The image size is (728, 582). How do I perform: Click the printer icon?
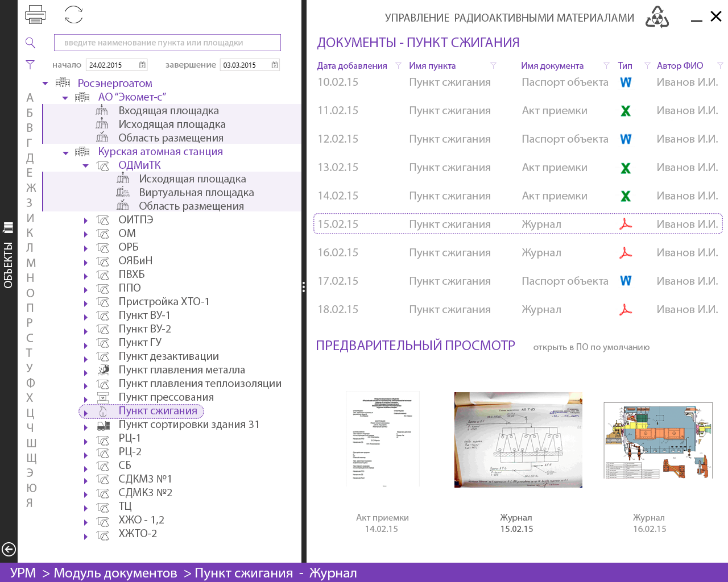click(35, 15)
